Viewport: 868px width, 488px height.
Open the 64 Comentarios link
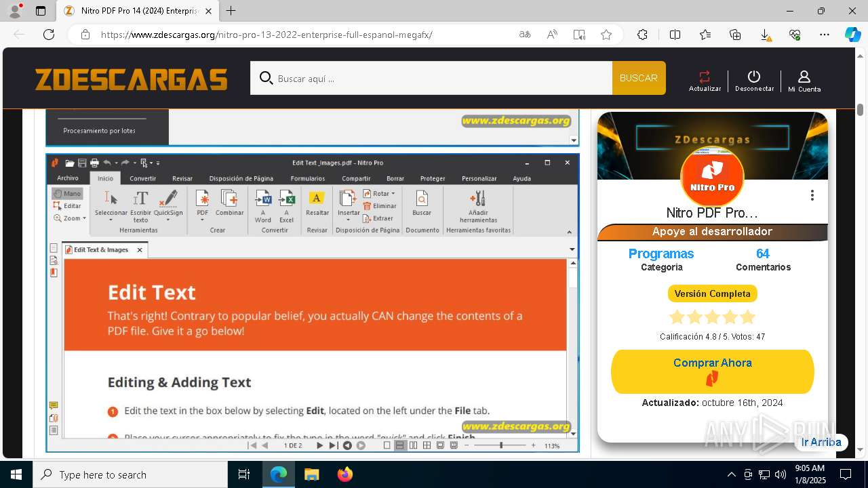point(763,253)
